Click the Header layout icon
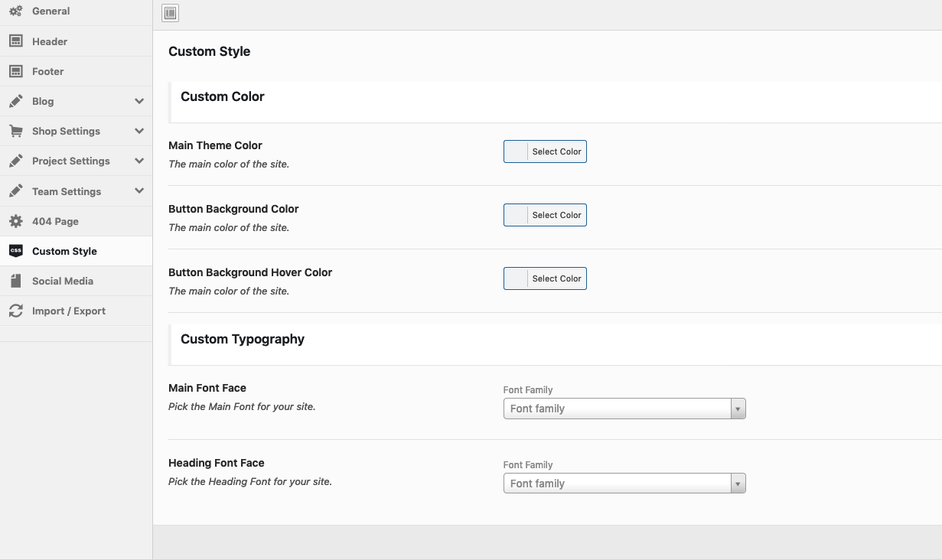 (15, 41)
